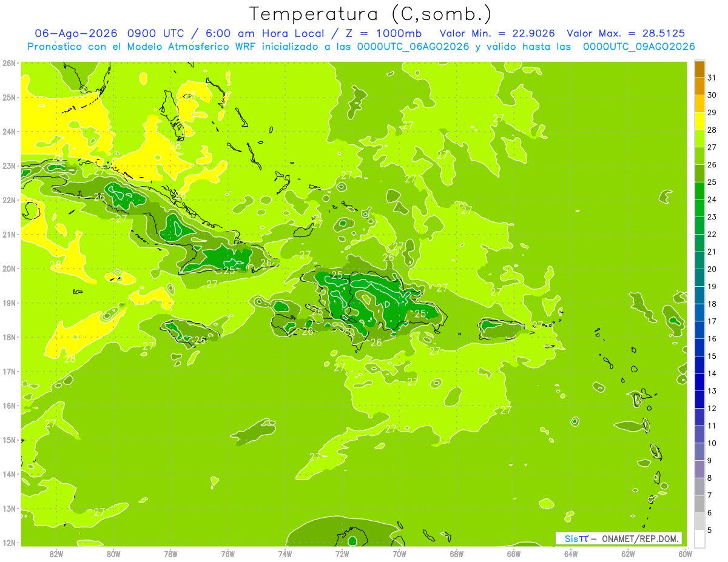This screenshot has width=728, height=562.
Task: Click the legend label "20"
Action: click(x=712, y=269)
